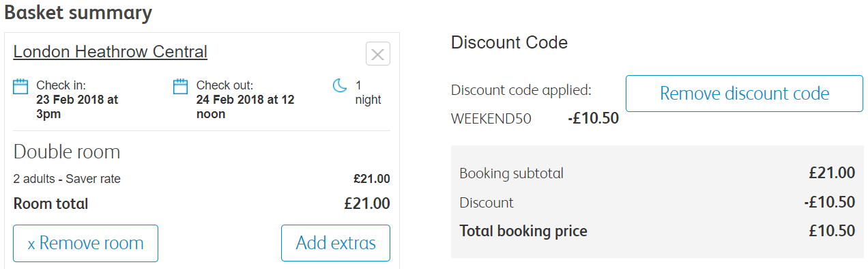This screenshot has width=868, height=269.
Task: Click the £10.50 total booking amount
Action: (x=832, y=231)
